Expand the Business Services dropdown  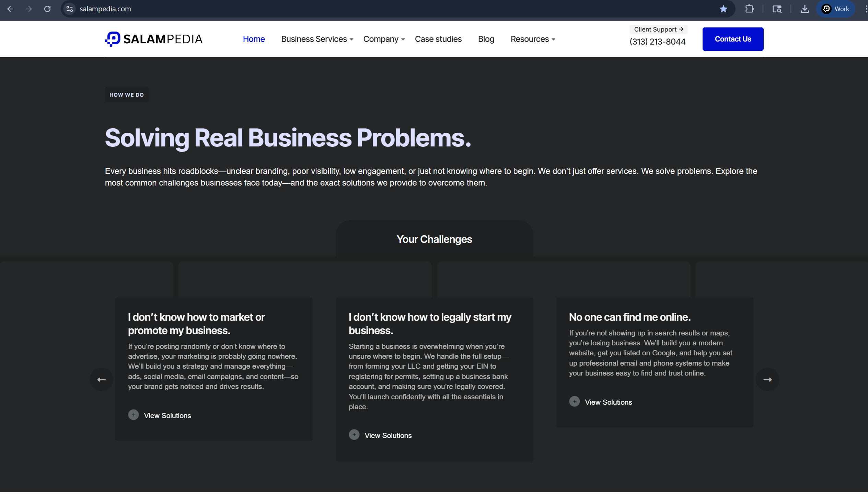317,39
